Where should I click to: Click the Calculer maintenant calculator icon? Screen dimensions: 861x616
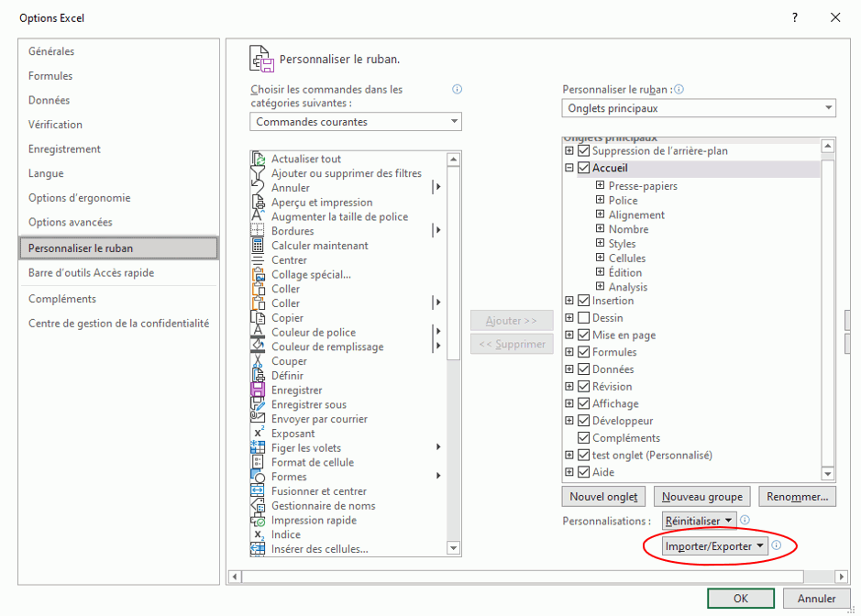pos(257,246)
